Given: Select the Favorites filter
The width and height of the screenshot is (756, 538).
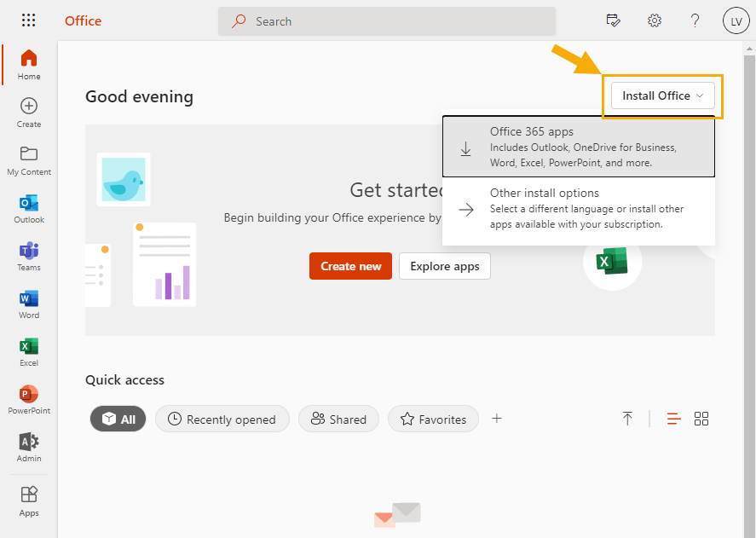Looking at the screenshot, I should tap(434, 419).
